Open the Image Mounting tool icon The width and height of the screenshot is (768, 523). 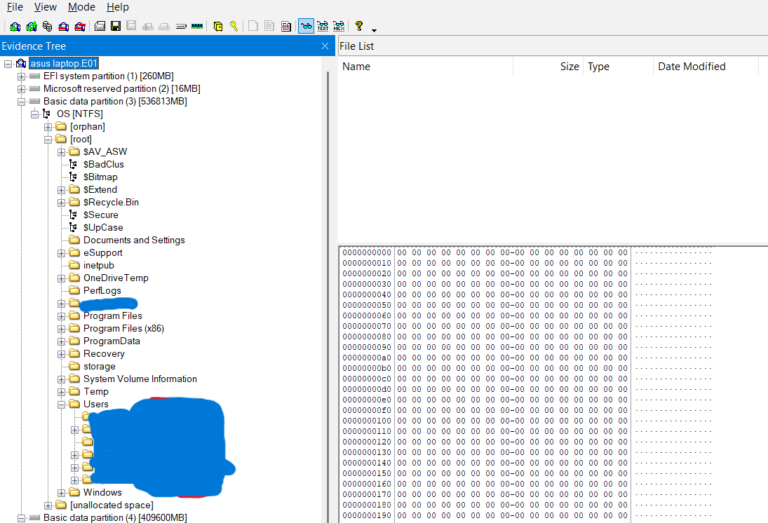click(x=48, y=26)
